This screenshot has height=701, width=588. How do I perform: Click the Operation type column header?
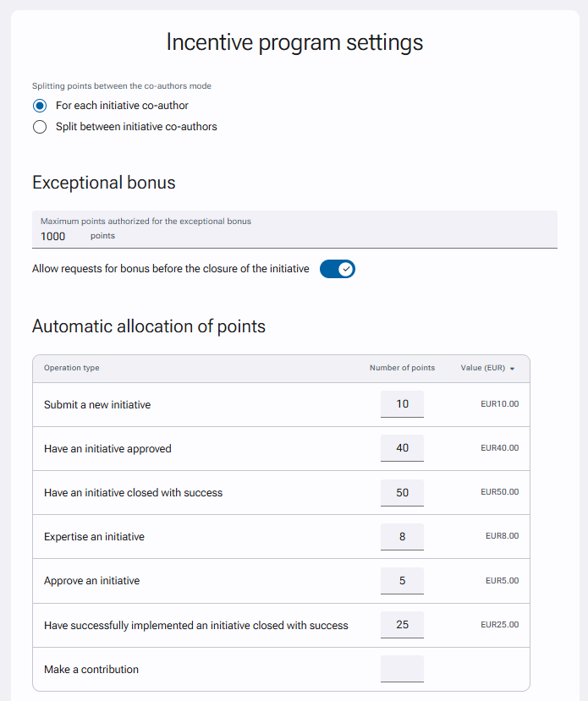[72, 368]
